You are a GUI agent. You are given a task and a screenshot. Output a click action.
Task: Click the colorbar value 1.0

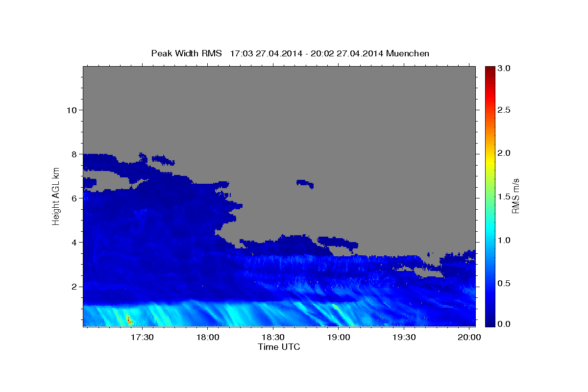pos(505,240)
